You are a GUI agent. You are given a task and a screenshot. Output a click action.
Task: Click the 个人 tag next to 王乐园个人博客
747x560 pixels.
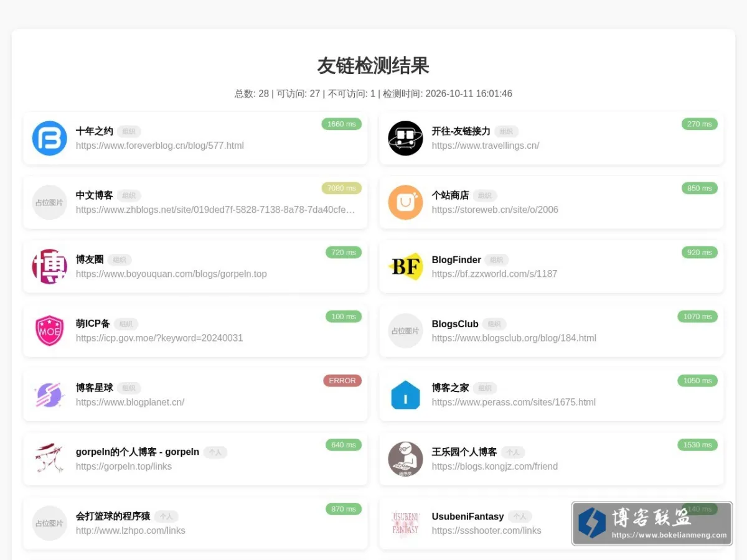[513, 452]
